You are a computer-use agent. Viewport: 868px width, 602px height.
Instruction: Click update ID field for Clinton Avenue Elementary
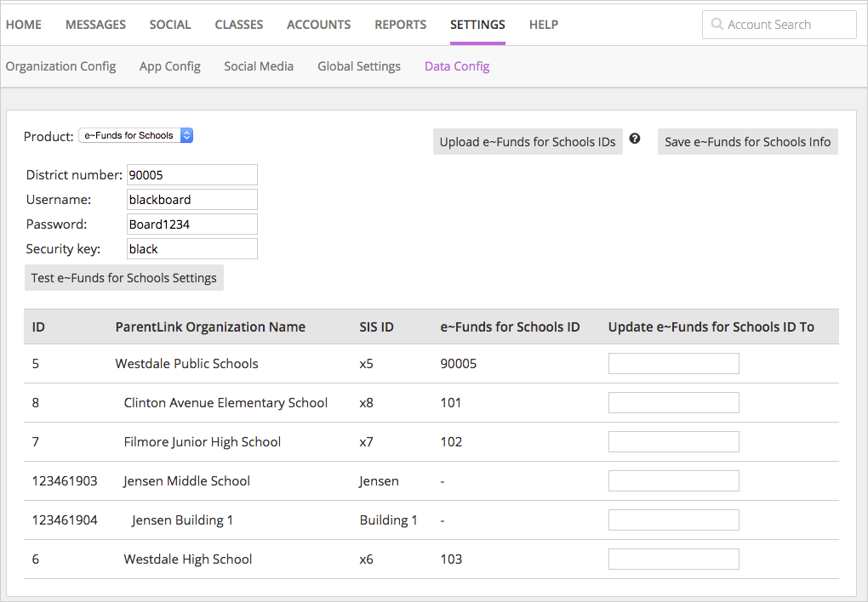(674, 402)
